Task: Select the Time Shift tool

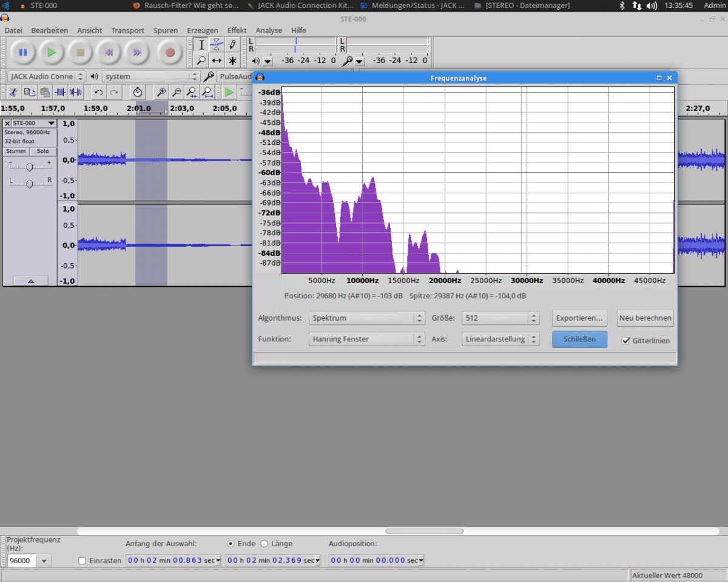Action: [217, 61]
